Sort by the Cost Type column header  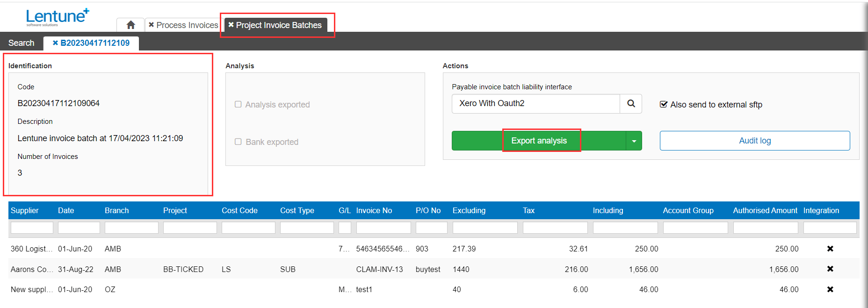pos(297,210)
